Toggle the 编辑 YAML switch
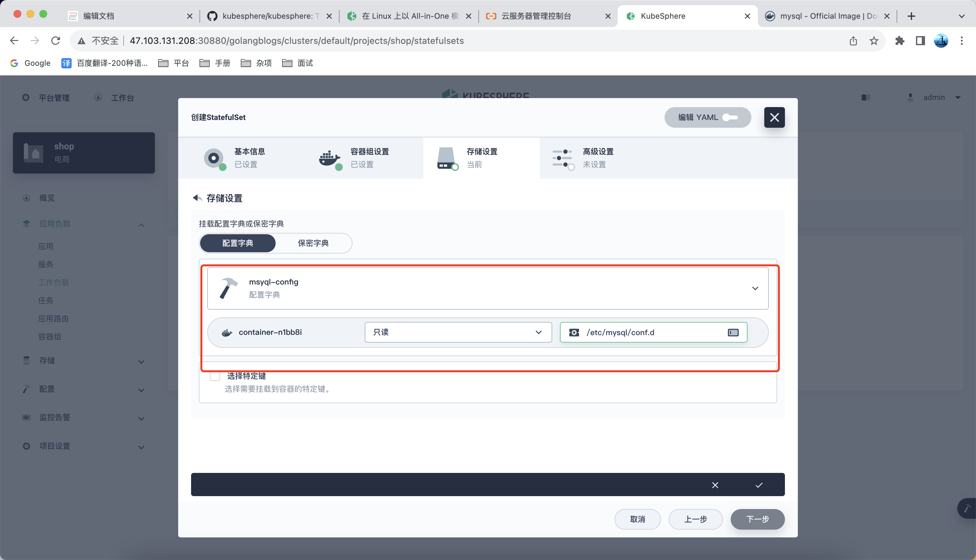This screenshot has width=976, height=560. coord(707,117)
